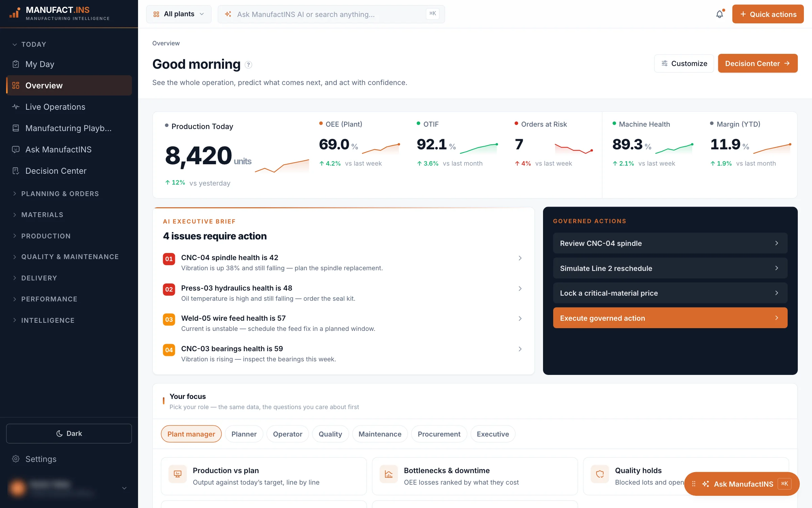Select the Quality role chip
Viewport: 812px width, 508px height.
point(330,434)
